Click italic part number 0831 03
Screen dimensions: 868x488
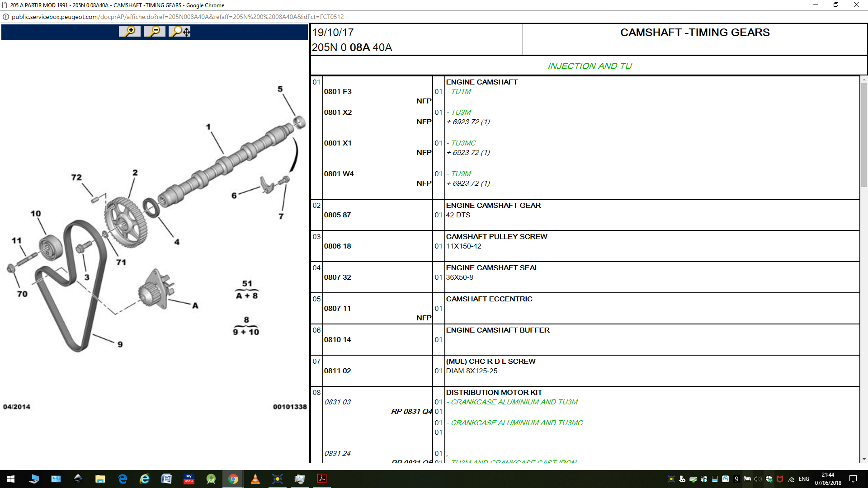coord(337,402)
